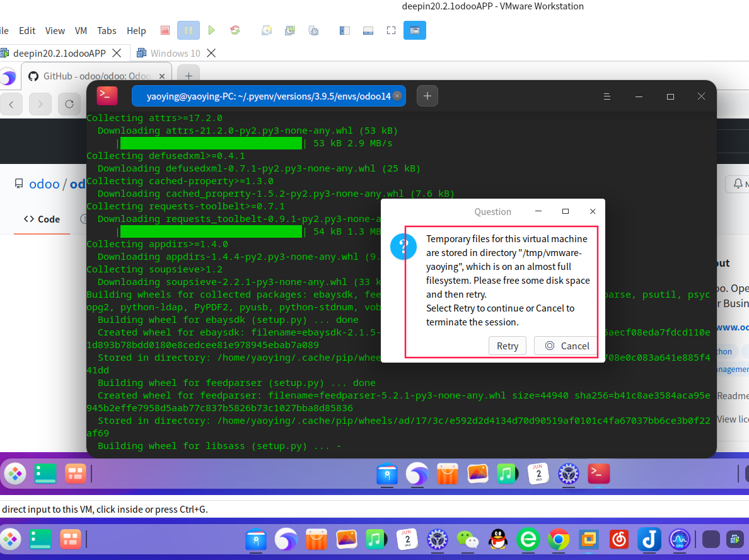Open the VMware Edit menu

coord(27,30)
